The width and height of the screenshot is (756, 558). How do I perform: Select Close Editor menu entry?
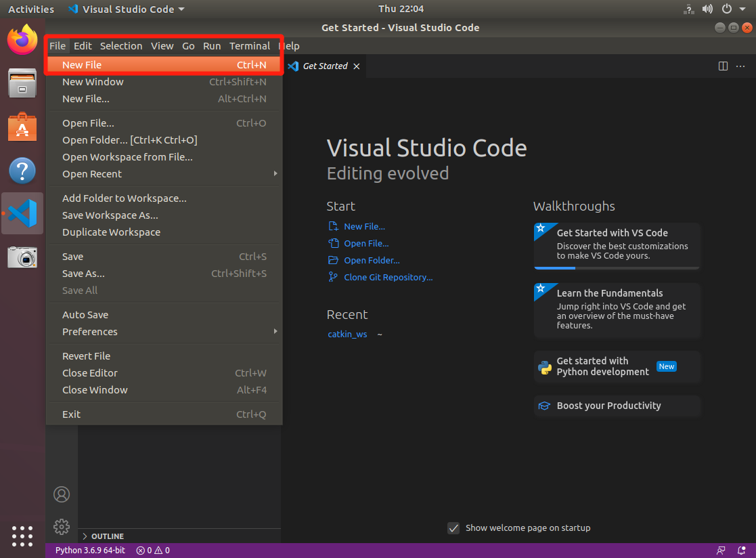(164, 373)
